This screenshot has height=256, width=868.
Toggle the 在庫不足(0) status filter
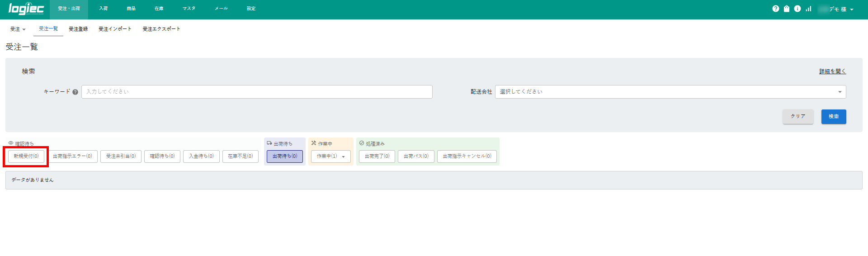(x=240, y=156)
